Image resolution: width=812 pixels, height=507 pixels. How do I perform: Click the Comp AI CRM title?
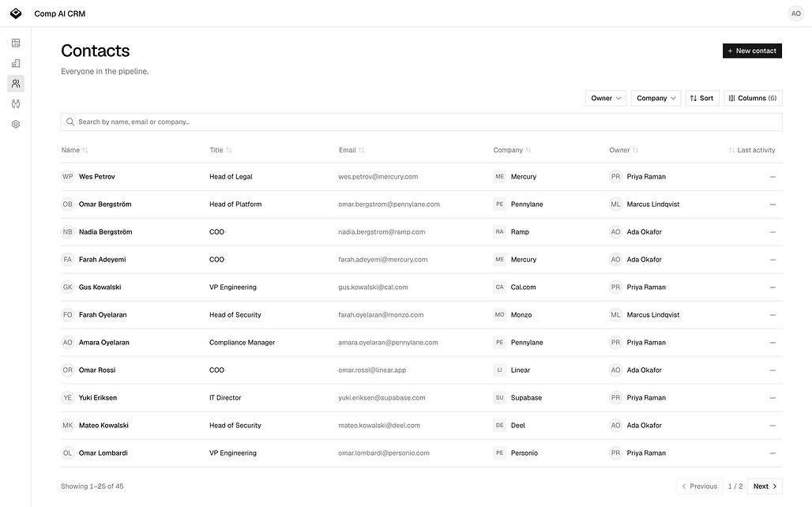(x=59, y=13)
